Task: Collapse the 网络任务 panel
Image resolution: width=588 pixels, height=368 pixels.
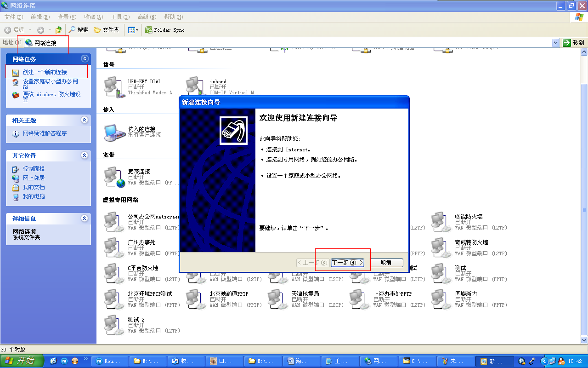Action: (x=84, y=59)
